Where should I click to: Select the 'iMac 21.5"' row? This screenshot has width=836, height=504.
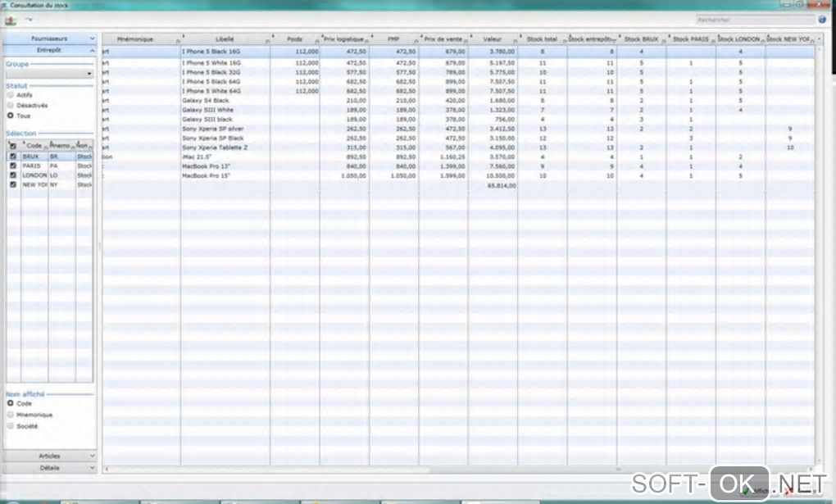pos(458,157)
